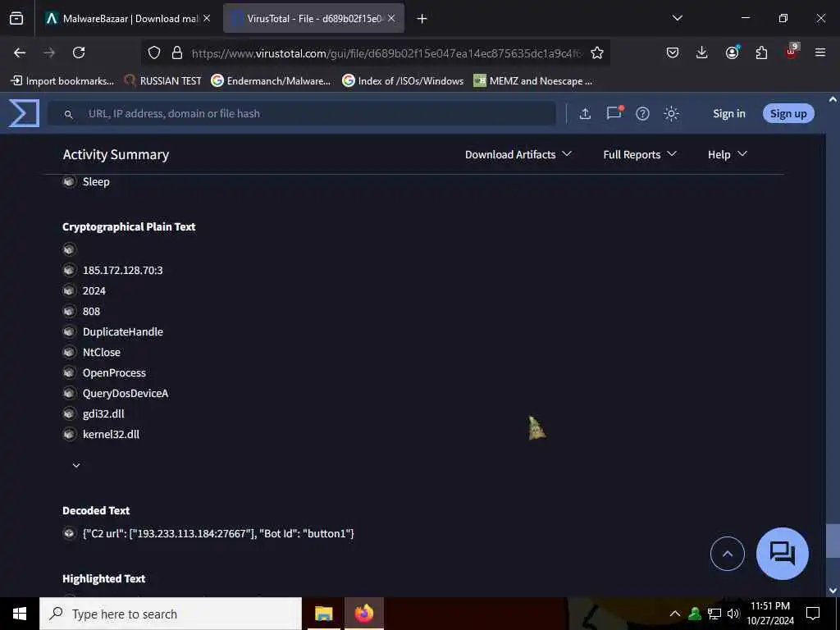840x630 pixels.
Task: Reload the current page
Action: click(x=79, y=52)
